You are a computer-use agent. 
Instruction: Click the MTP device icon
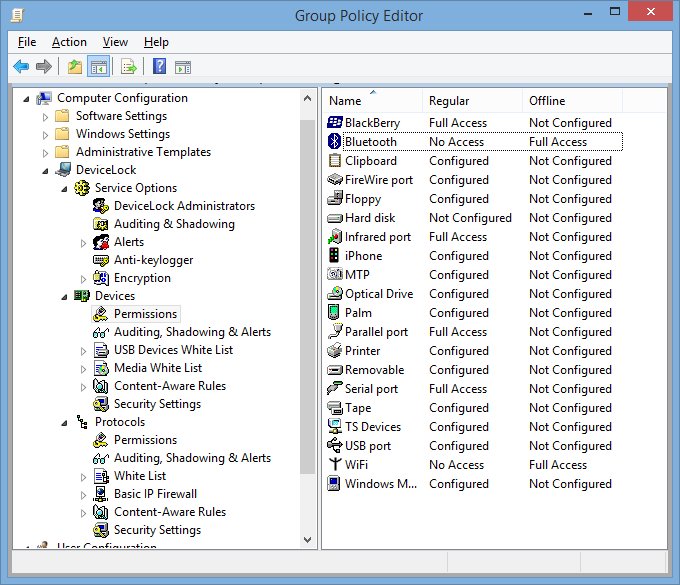tap(334, 275)
